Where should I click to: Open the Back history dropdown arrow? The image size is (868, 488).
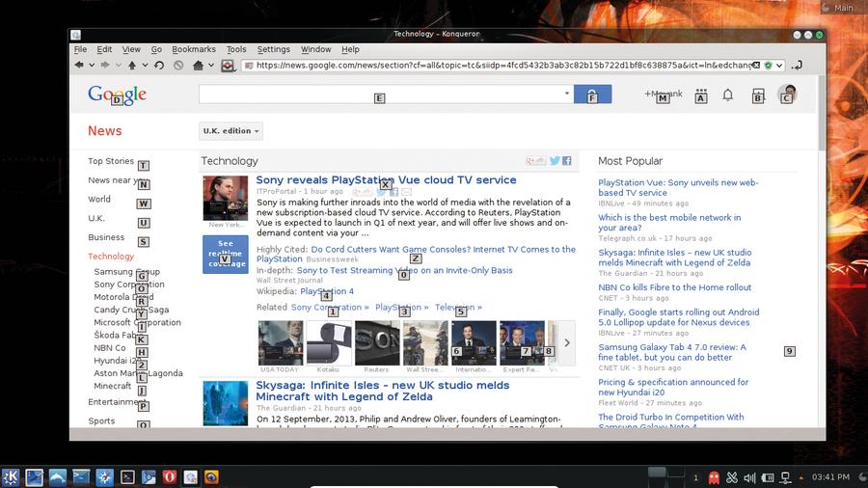pyautogui.click(x=92, y=66)
